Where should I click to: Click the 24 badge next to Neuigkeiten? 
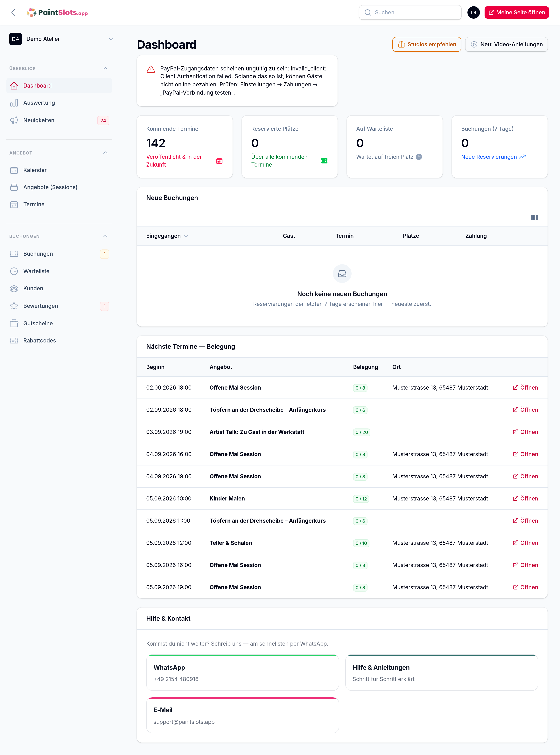tap(103, 120)
